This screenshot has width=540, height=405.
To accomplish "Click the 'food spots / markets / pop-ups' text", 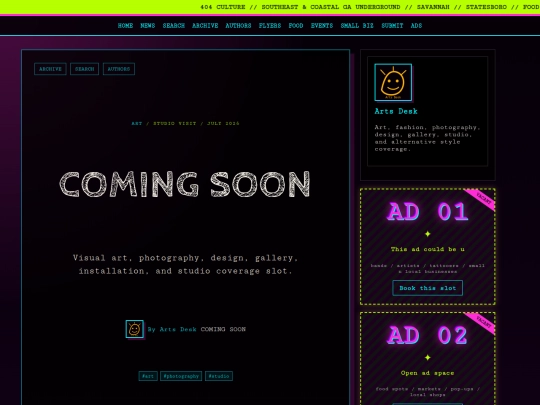I will coord(428,392).
